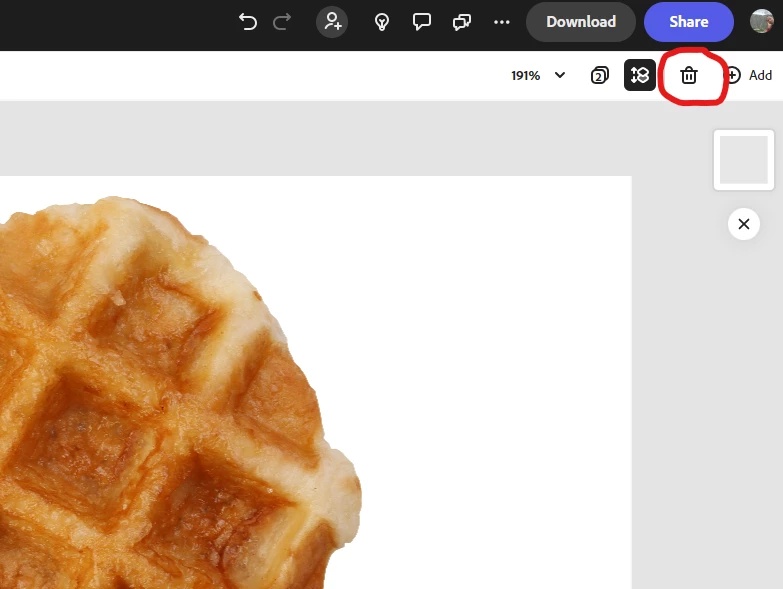The height and width of the screenshot is (589, 783).
Task: Undo the last action
Action: pyautogui.click(x=248, y=22)
